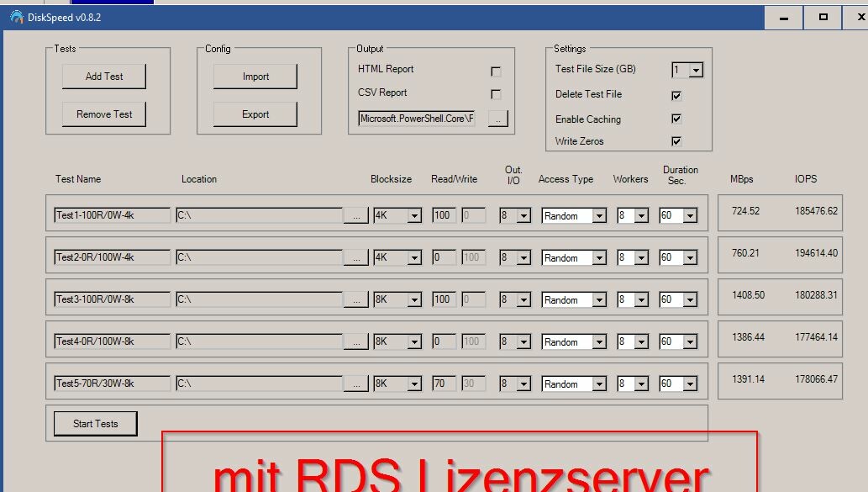
Task: Click the DiskSpeed app icon in title bar
Action: (x=17, y=17)
